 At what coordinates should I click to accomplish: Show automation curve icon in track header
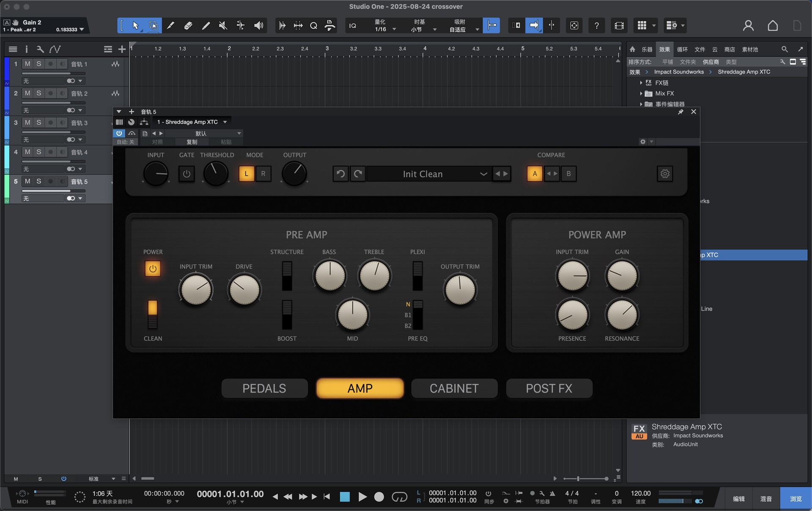pyautogui.click(x=55, y=49)
